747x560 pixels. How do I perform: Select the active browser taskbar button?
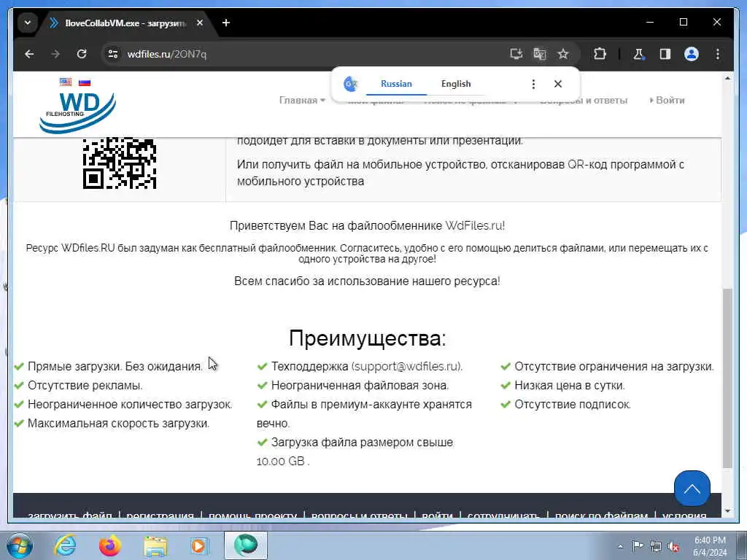(x=246, y=545)
